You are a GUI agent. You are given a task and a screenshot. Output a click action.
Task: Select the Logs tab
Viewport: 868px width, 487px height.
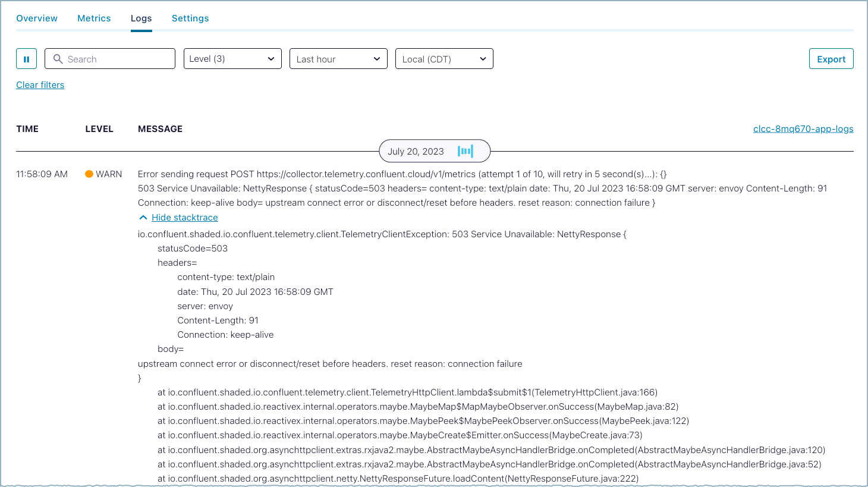[x=141, y=18]
